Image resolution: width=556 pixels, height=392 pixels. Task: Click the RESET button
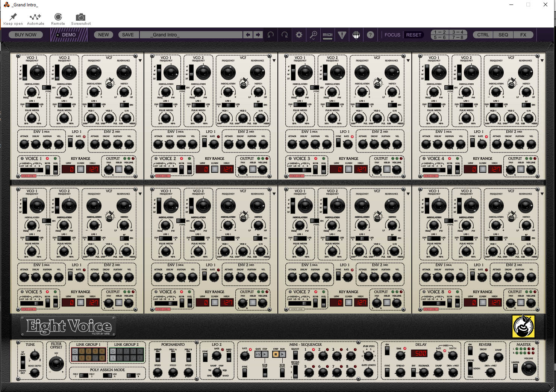click(414, 35)
